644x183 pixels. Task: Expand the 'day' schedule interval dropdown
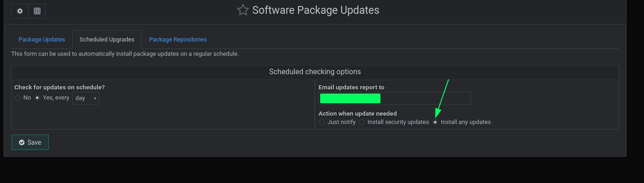pyautogui.click(x=86, y=98)
